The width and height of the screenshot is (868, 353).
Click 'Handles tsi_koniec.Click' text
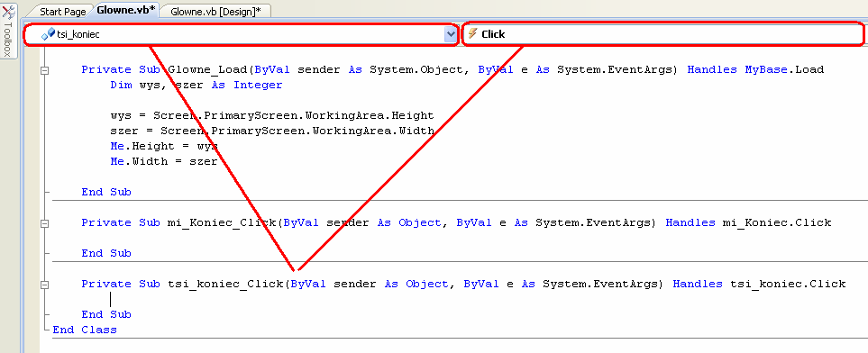[x=759, y=285]
